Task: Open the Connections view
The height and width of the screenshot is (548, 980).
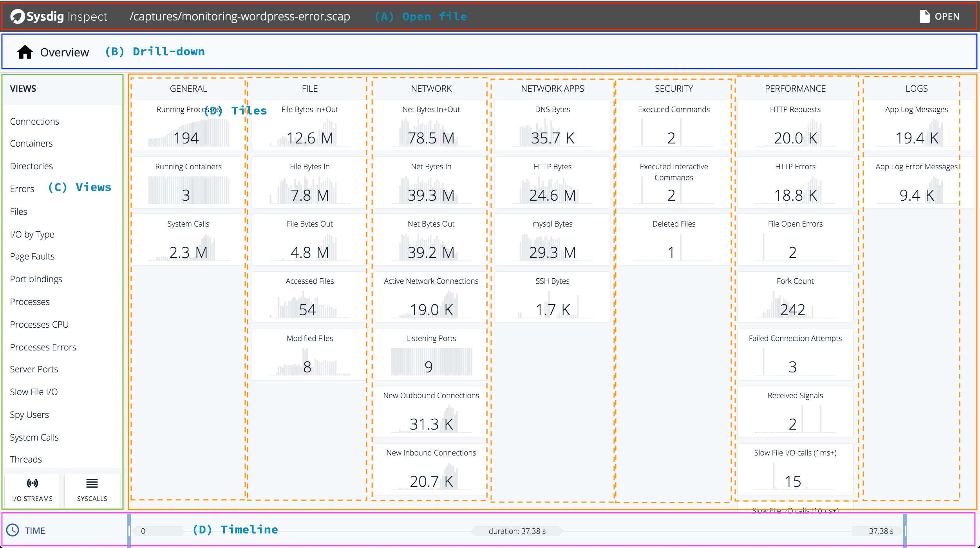Action: point(34,122)
